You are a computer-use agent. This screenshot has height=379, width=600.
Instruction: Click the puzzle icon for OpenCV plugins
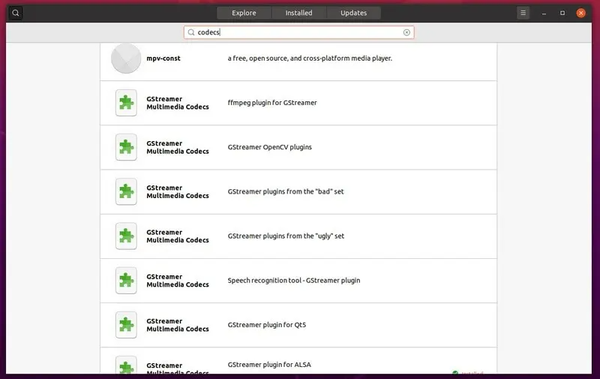[126, 147]
